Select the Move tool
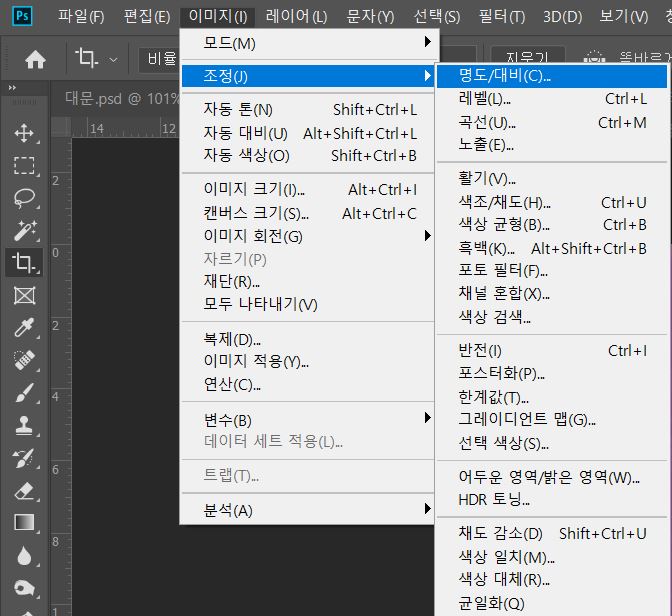Screen dimensions: 672x616 click(x=24, y=133)
